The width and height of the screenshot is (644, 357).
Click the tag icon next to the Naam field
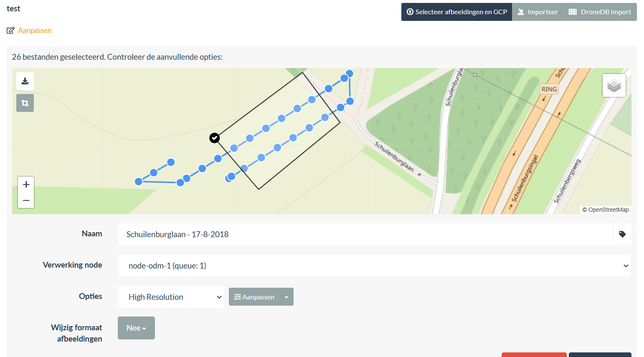622,234
